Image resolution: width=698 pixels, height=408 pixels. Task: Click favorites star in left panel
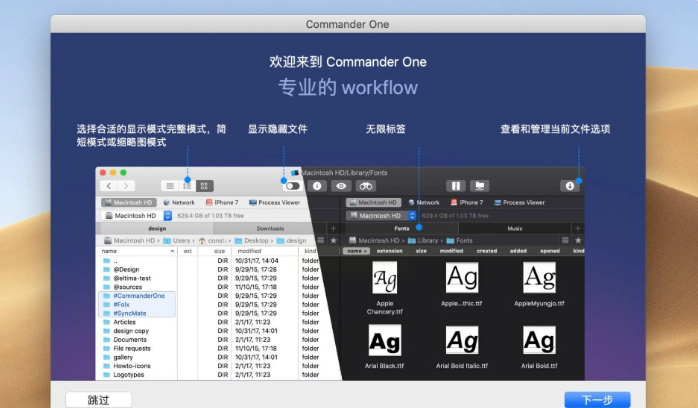click(x=333, y=241)
